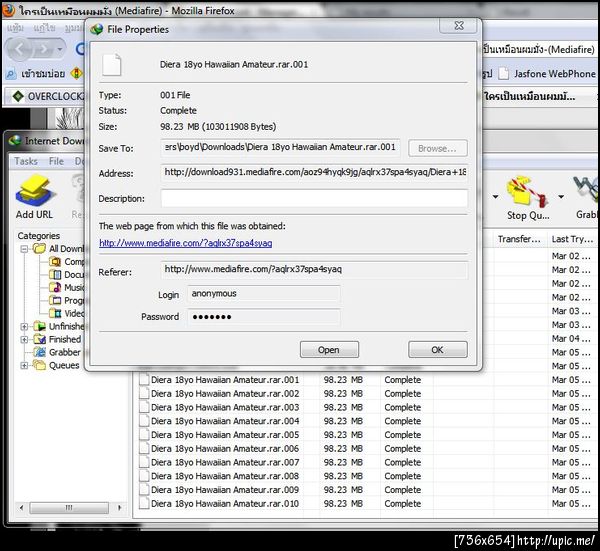Select download row ending in rar.007
The image size is (600, 551).
click(x=367, y=463)
